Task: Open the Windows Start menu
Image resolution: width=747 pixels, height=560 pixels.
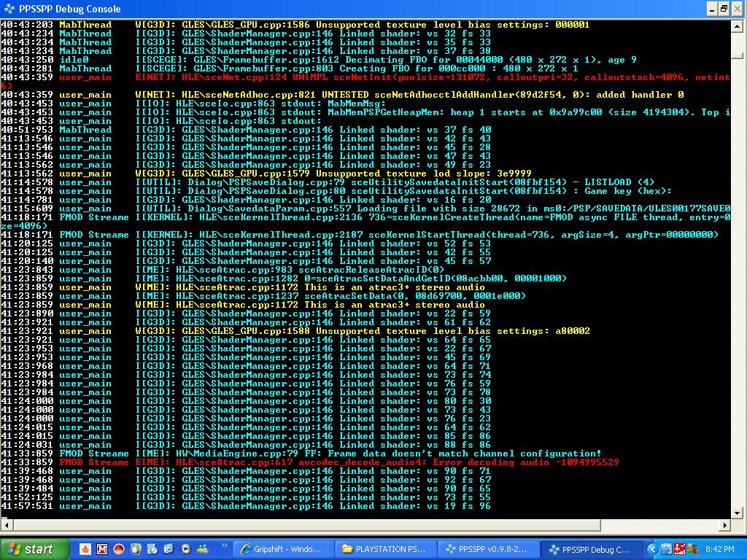Action: pyautogui.click(x=31, y=549)
